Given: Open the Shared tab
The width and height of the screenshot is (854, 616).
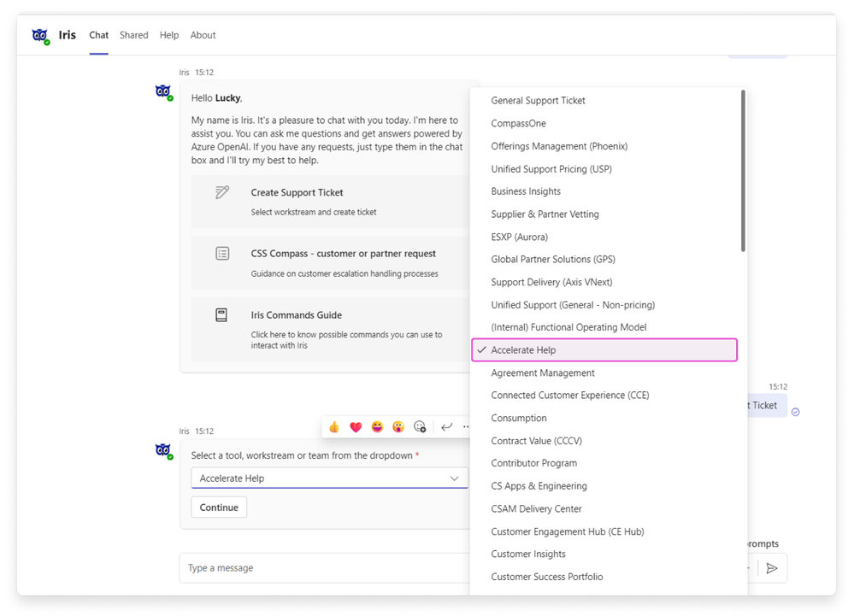Looking at the screenshot, I should pos(134,35).
